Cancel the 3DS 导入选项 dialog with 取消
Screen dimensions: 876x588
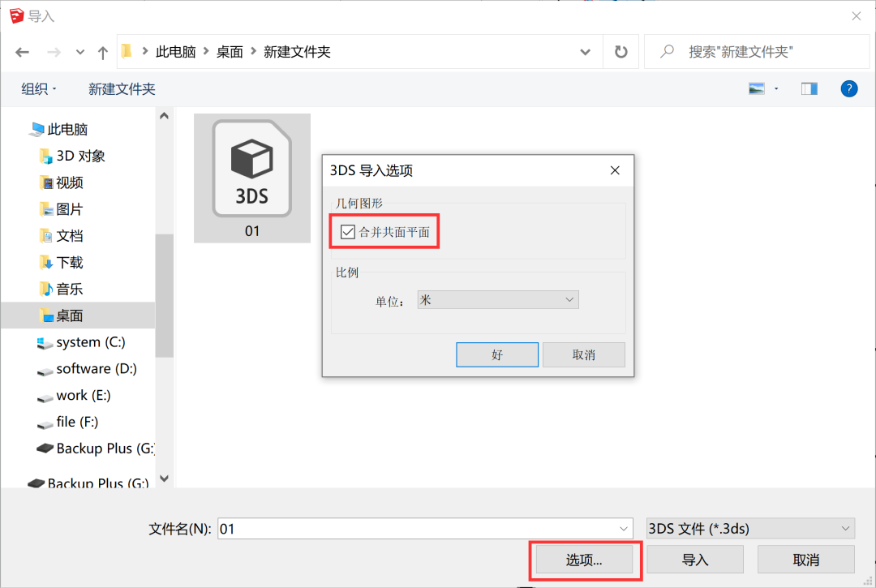[584, 354]
